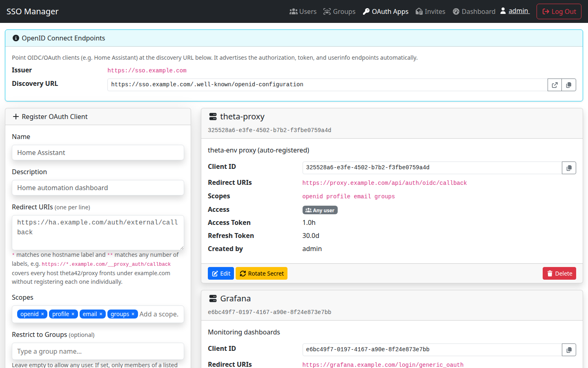Click the Grafana UUID under the card title
Screen dimensions: 588x368
pos(269,312)
